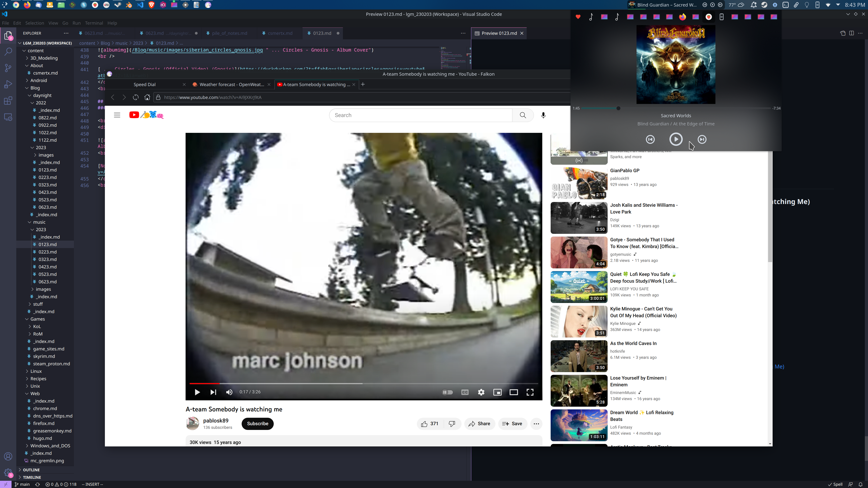Open a new tab in Falkon
The height and width of the screenshot is (488, 868).
(x=363, y=84)
